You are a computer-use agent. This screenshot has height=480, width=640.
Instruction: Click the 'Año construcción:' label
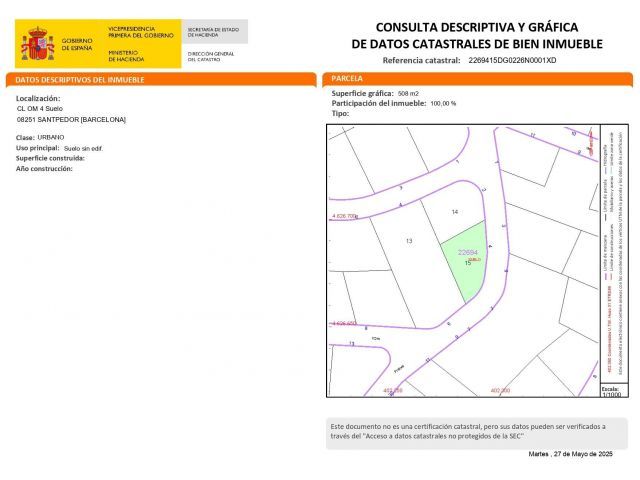click(44, 169)
